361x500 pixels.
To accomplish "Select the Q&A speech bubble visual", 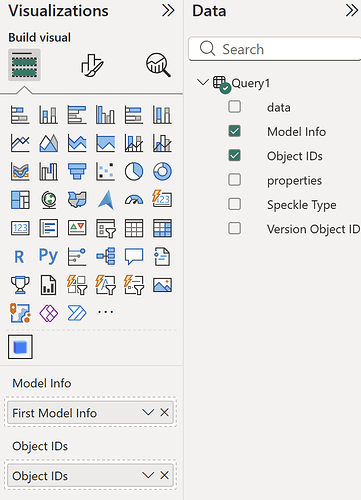I will tap(134, 257).
